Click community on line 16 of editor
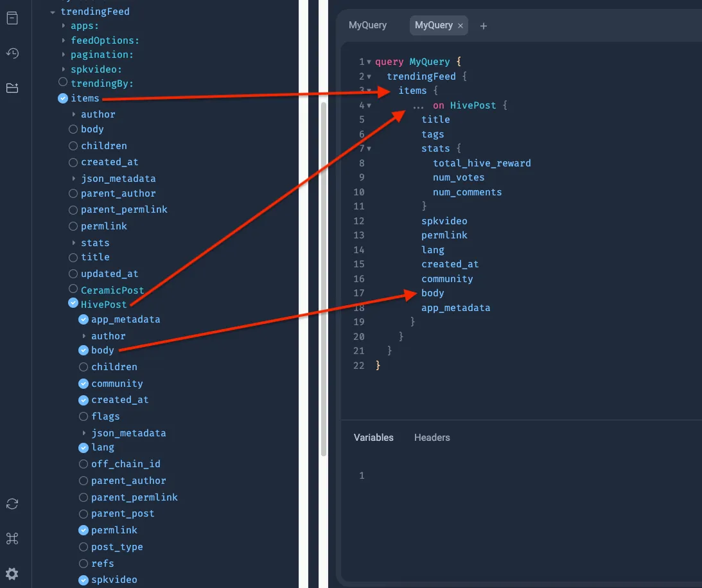Screen dimensions: 702x588 [447, 278]
